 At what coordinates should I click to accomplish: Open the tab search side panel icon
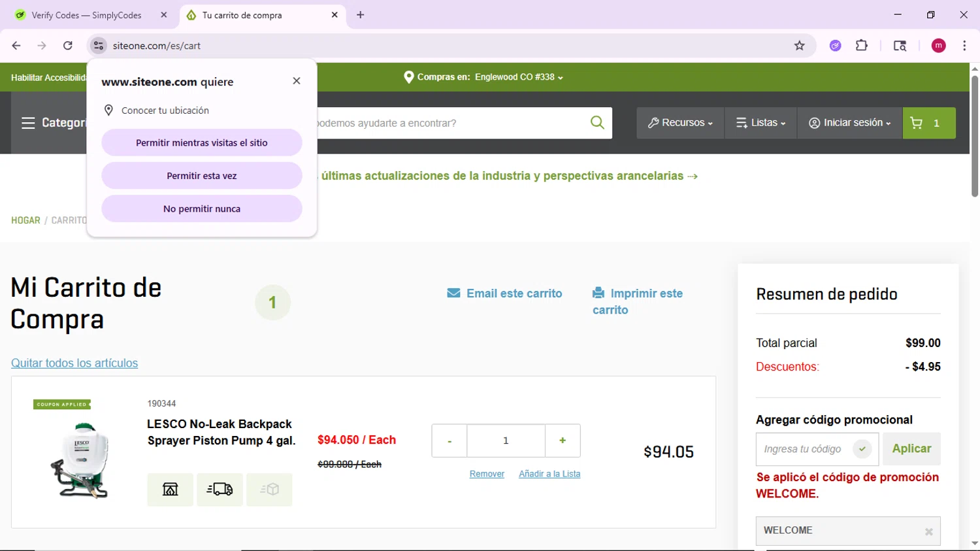[900, 46]
